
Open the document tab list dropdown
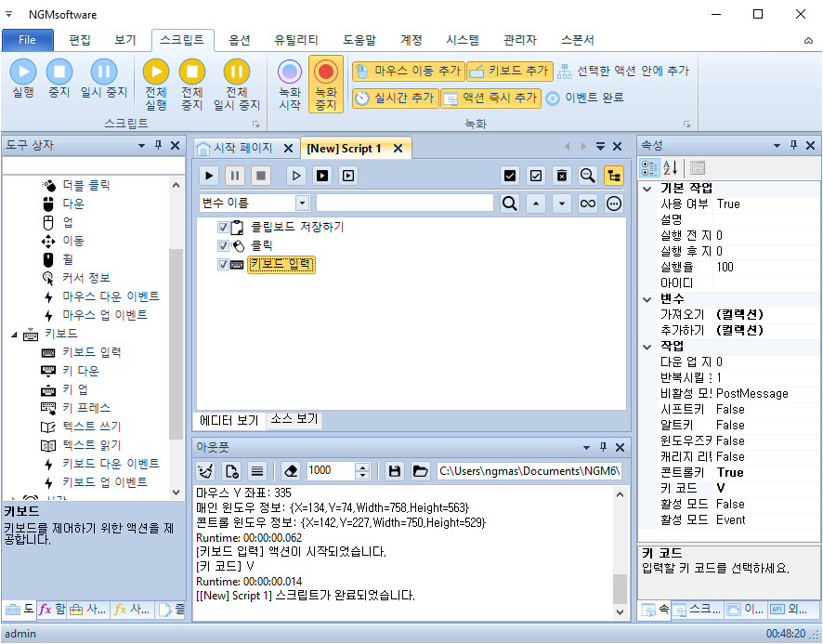tap(600, 147)
